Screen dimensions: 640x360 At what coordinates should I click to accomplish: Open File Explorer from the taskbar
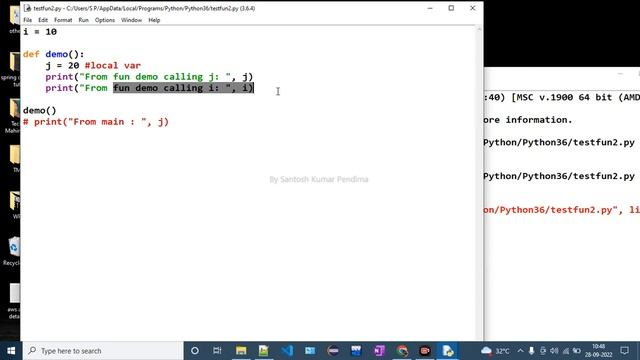241,351
